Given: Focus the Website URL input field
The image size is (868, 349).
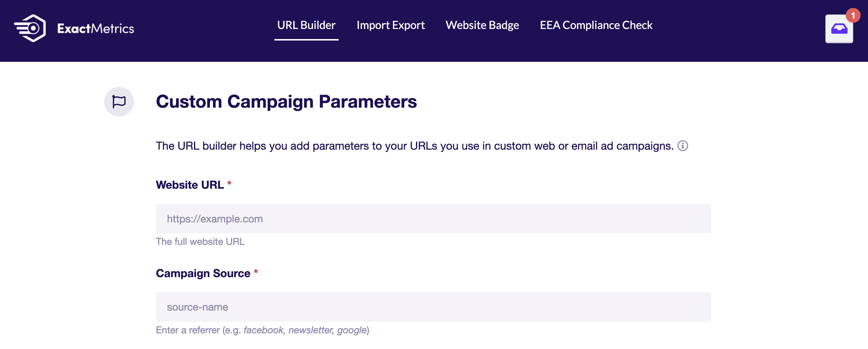Looking at the screenshot, I should (x=433, y=218).
